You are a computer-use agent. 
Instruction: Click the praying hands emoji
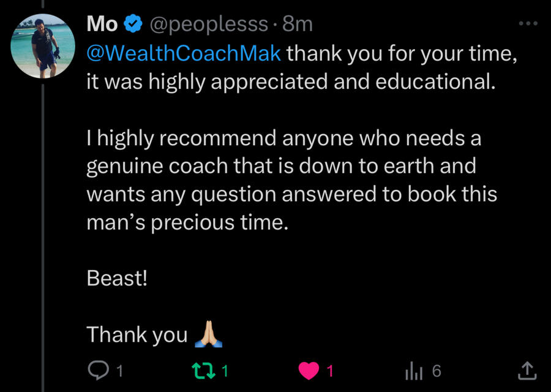coord(206,334)
